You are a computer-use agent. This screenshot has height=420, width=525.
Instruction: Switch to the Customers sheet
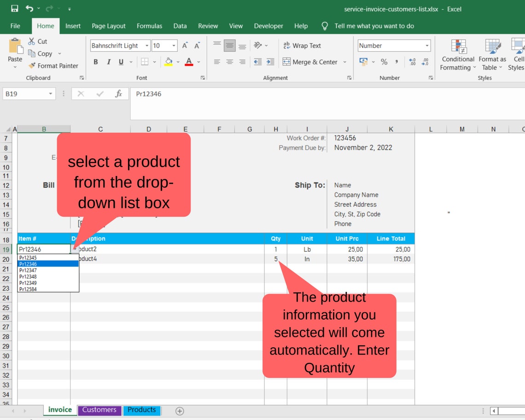pyautogui.click(x=99, y=409)
